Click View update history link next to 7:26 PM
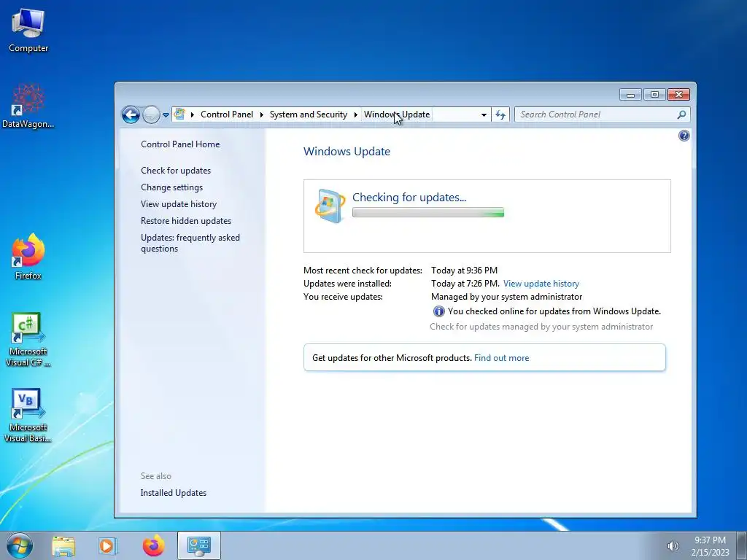747x560 pixels. 541,284
